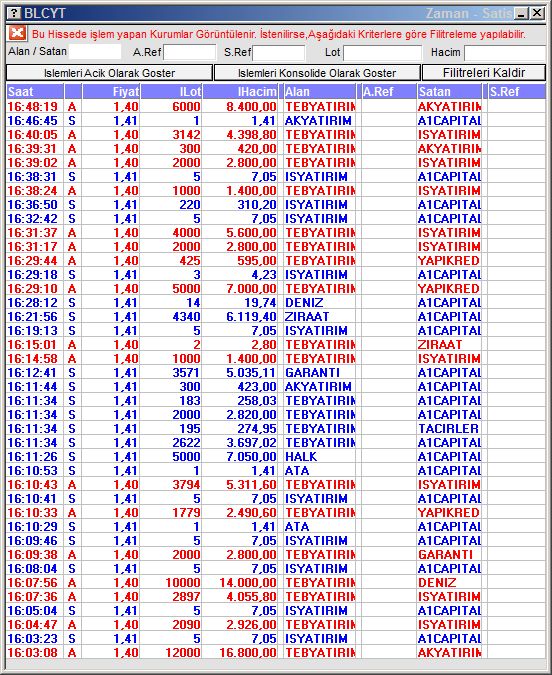The width and height of the screenshot is (552, 675).
Task: Click the 16:03:23 time cell
Action: click(32, 638)
